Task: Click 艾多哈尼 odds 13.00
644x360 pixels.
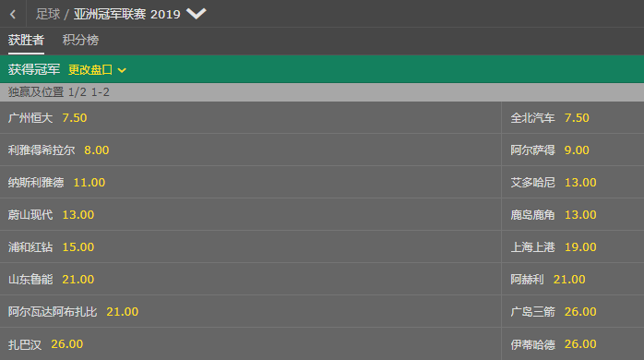Action: point(573,182)
